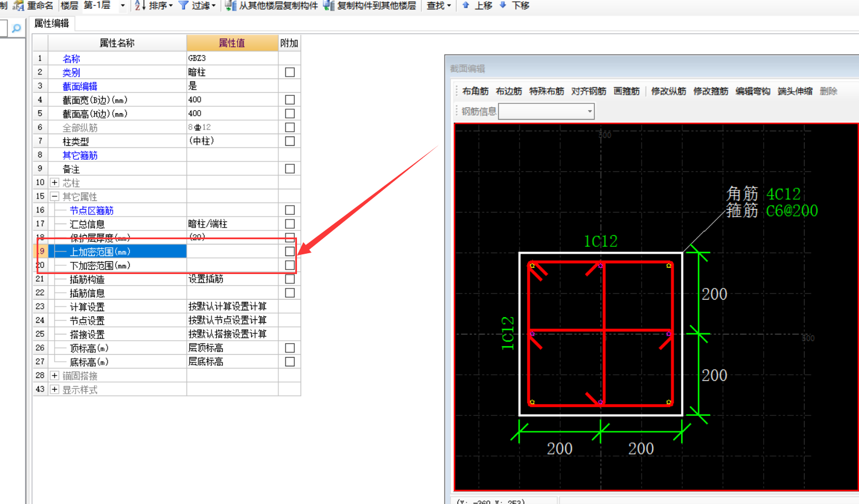The width and height of the screenshot is (859, 504).
Task: Click 对齐钢筋 in 截面编辑 toolbar
Action: click(x=588, y=91)
